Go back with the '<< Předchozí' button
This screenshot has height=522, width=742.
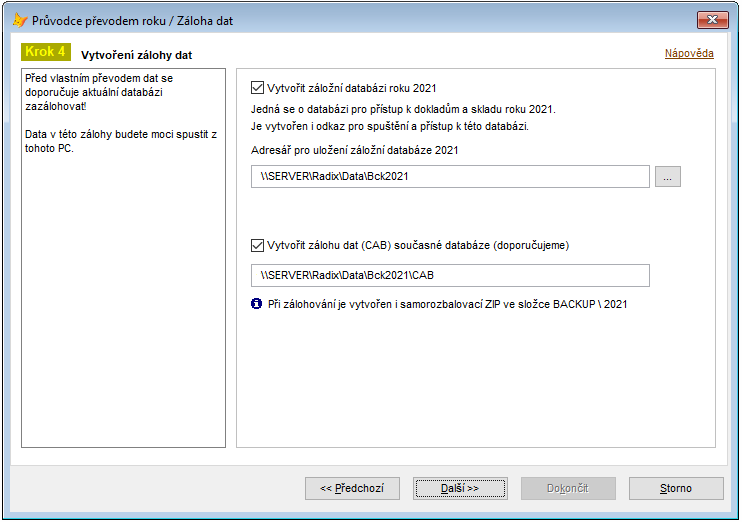(352, 488)
